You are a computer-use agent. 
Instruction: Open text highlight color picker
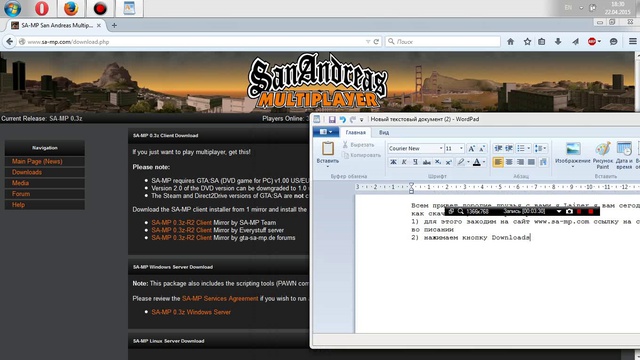[461, 162]
